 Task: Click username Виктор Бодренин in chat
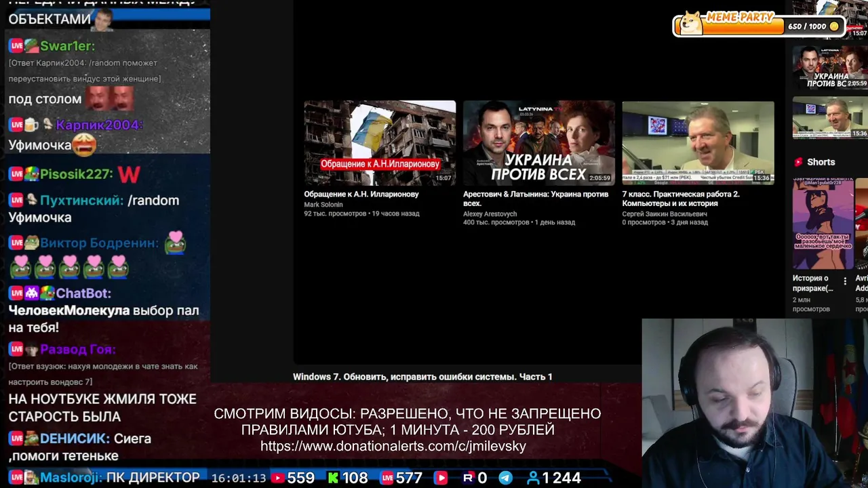click(x=99, y=243)
